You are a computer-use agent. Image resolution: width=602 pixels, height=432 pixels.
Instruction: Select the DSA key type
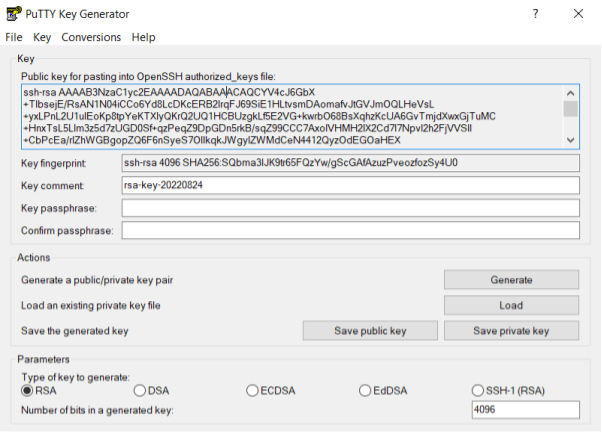(x=139, y=390)
